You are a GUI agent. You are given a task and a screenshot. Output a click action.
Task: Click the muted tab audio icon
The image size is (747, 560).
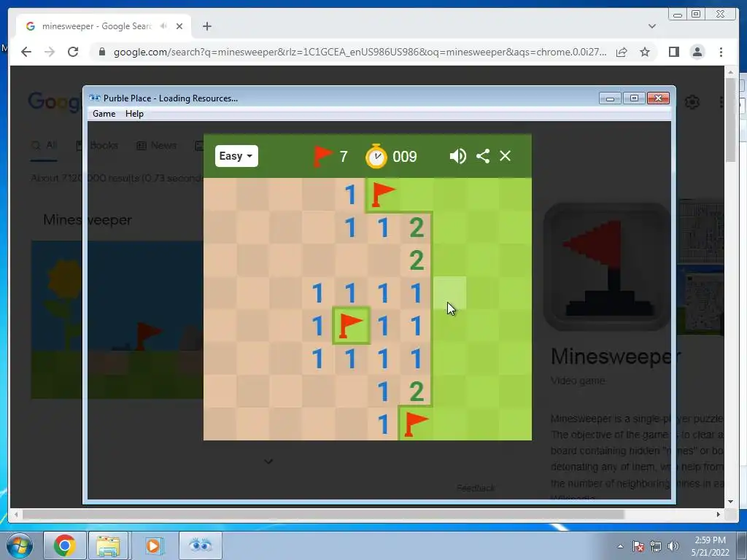tap(164, 26)
